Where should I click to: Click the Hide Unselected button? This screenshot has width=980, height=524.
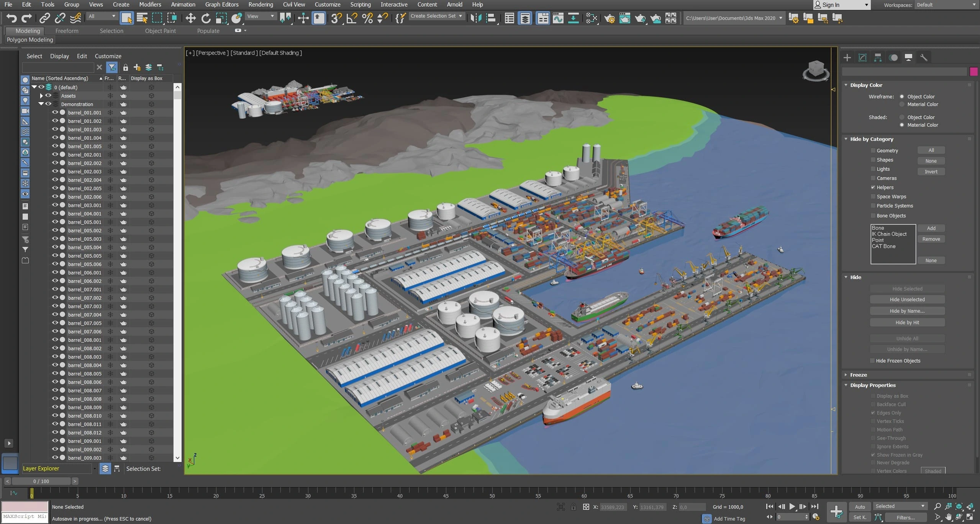(907, 299)
